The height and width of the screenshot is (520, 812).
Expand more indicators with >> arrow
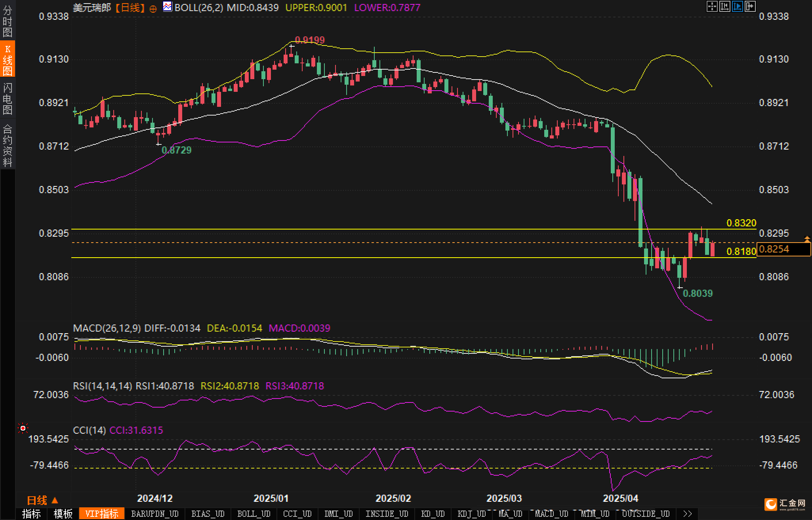[x=688, y=514]
